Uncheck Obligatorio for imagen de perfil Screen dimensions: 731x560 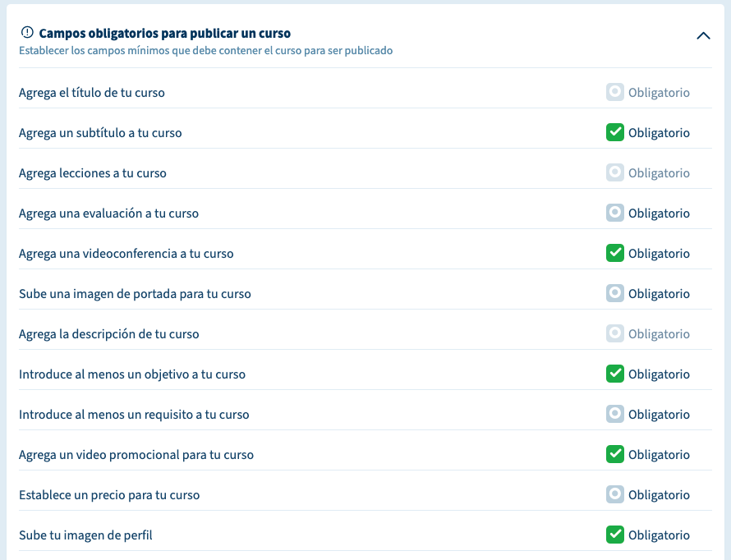pyautogui.click(x=615, y=535)
